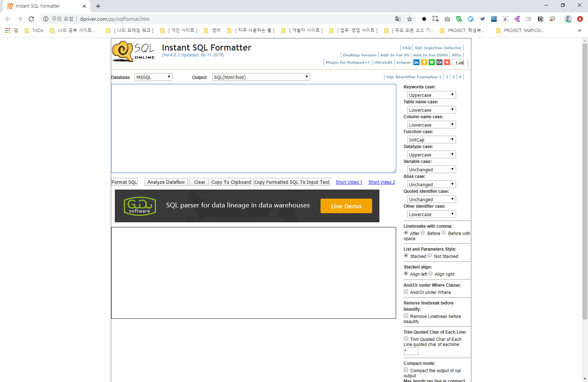Select Not Stacked list style radio
The height and width of the screenshot is (382, 588).
coord(430,256)
